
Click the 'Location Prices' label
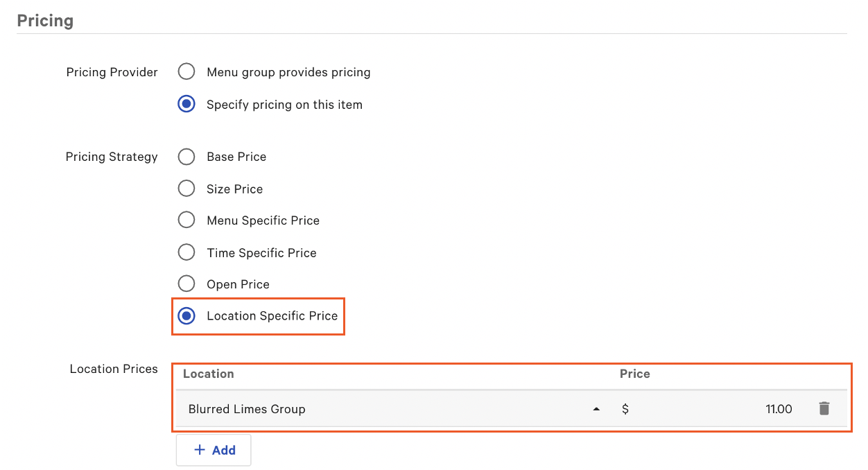tap(113, 368)
